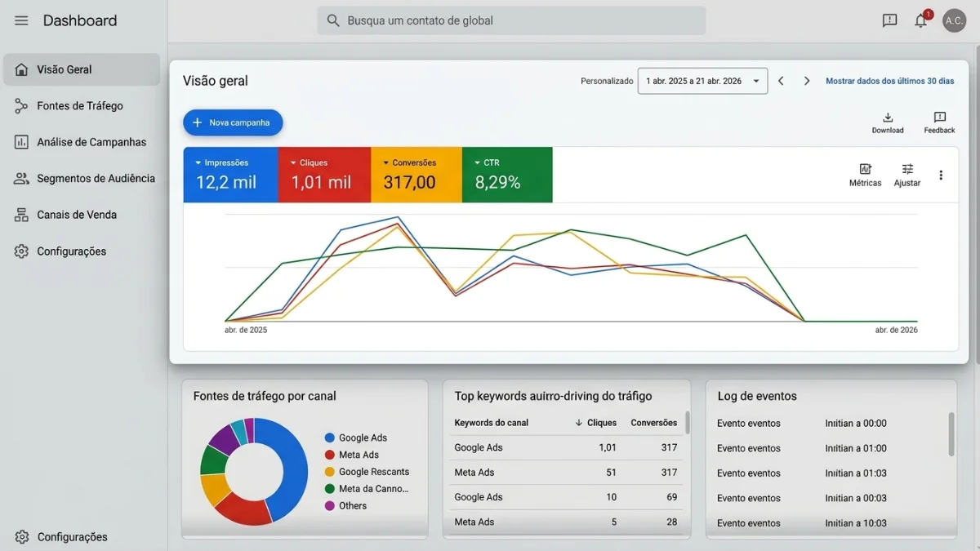This screenshot has height=551, width=980.
Task: Open Análise de Campanhas section
Action: pyautogui.click(x=91, y=142)
